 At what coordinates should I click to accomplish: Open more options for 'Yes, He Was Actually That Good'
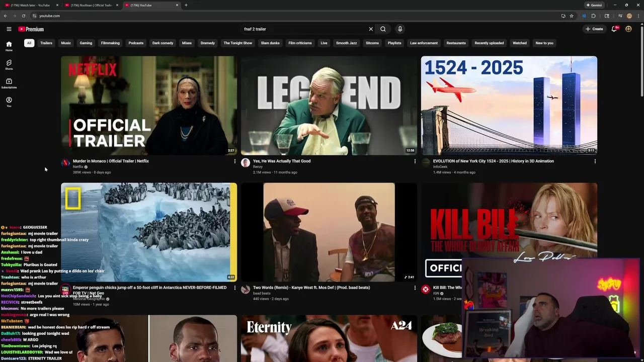coord(415,161)
